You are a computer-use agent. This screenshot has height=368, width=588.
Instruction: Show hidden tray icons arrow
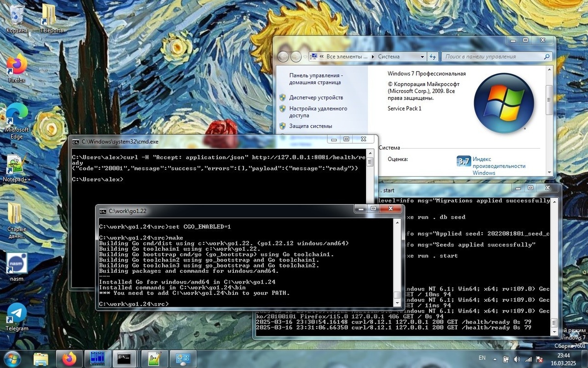pos(494,359)
